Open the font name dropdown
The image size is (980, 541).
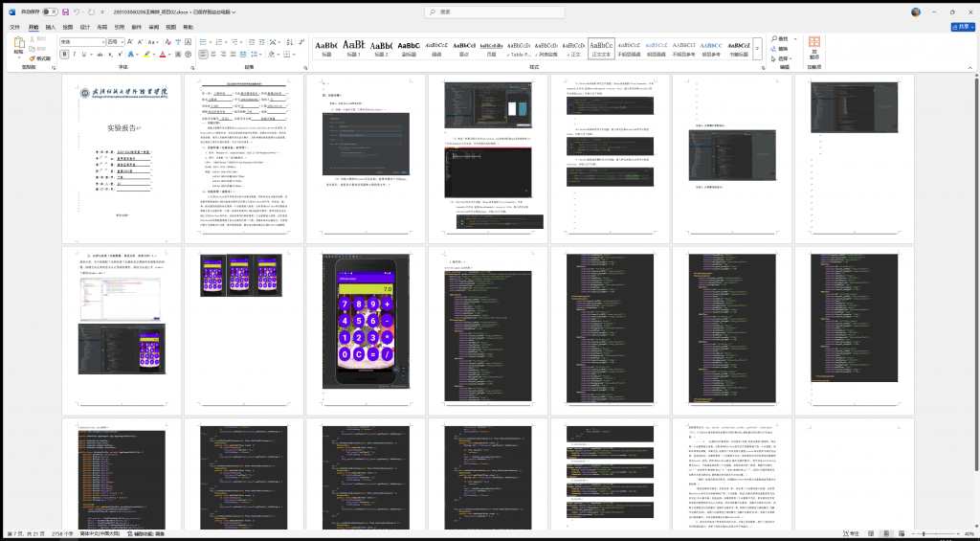tap(101, 42)
